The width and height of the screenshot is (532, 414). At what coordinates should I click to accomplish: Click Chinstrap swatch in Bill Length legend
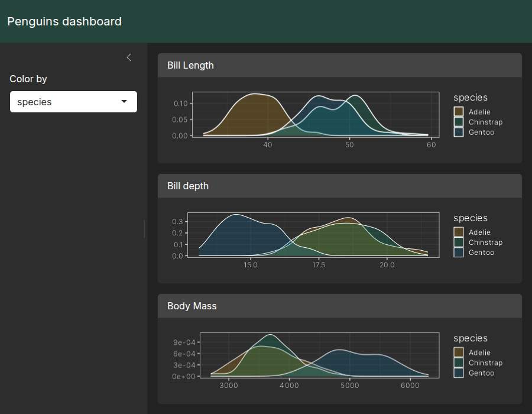coord(459,122)
